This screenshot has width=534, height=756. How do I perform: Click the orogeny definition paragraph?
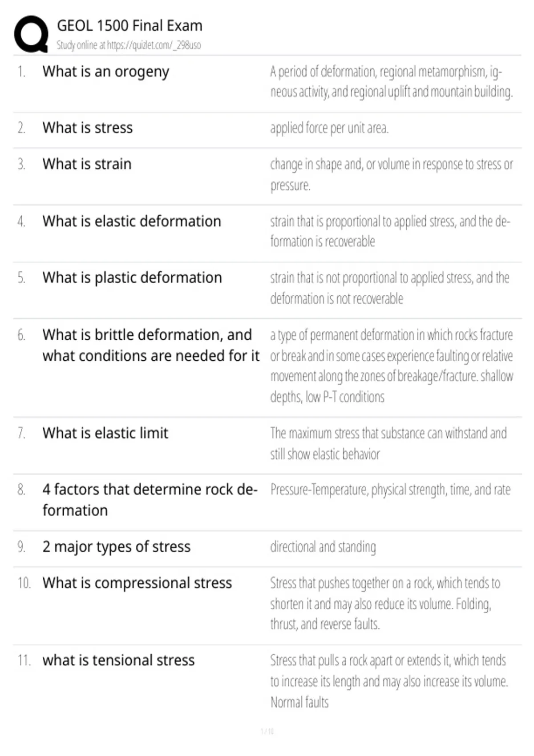(392, 81)
